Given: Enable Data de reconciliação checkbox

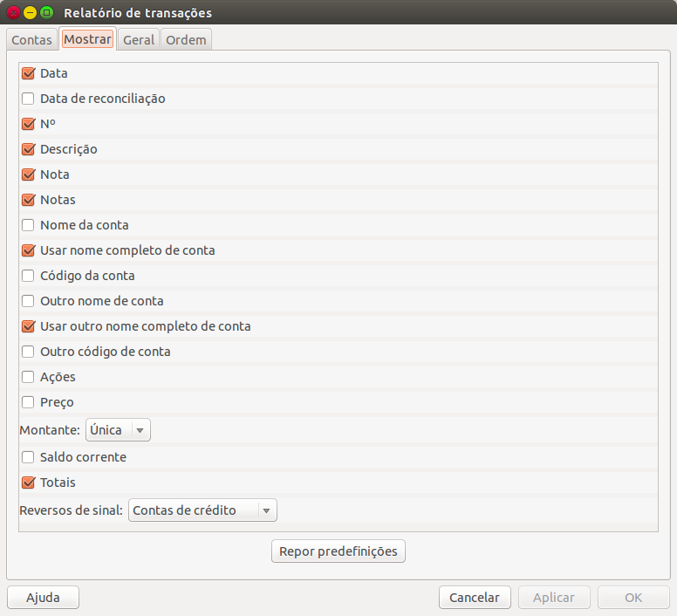Looking at the screenshot, I should (28, 99).
